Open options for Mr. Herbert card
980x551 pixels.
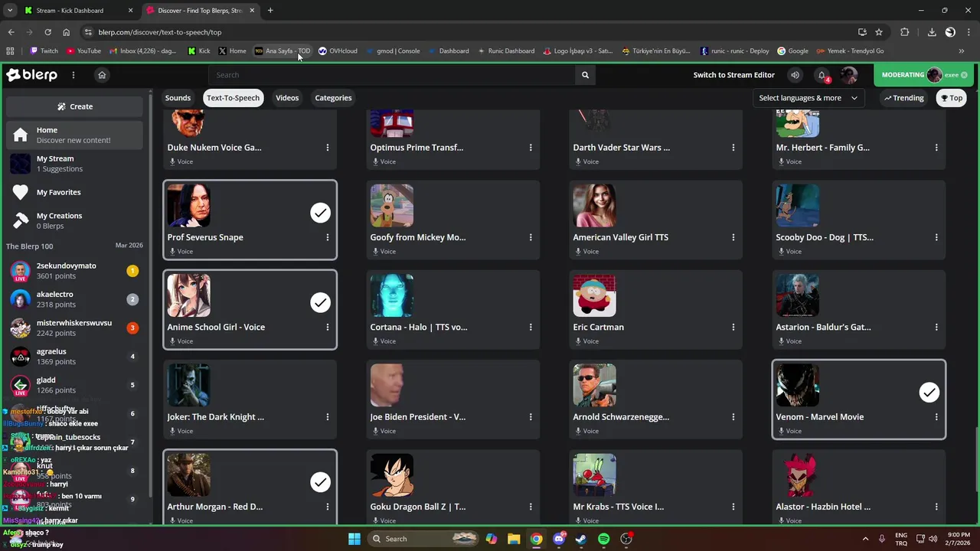pyautogui.click(x=936, y=148)
